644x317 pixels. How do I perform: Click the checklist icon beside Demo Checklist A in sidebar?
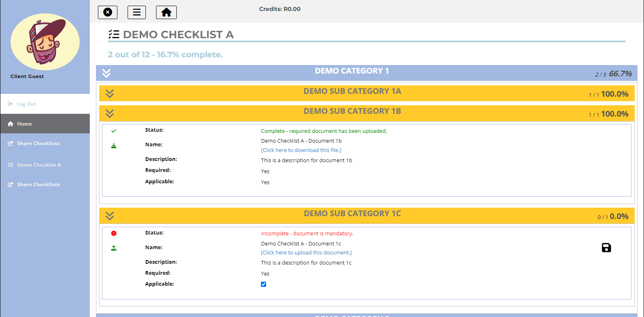(11, 165)
